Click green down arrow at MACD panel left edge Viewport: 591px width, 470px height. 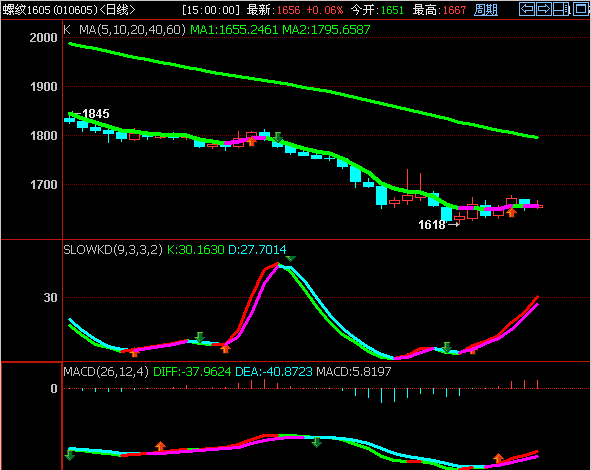[69, 455]
